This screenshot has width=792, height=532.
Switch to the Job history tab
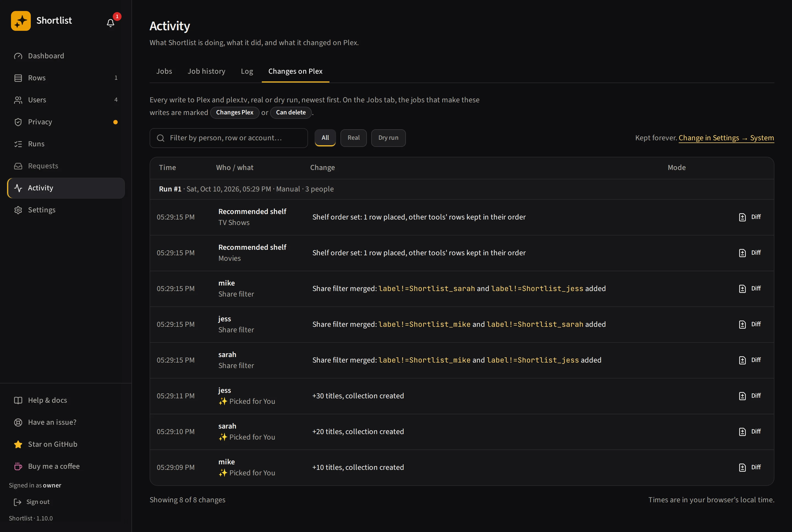pyautogui.click(x=206, y=71)
